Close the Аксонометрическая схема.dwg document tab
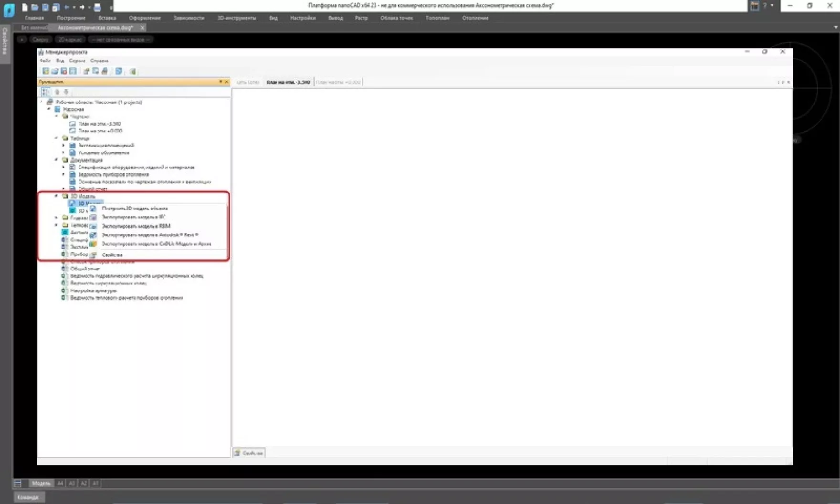840x504 pixels. [142, 28]
